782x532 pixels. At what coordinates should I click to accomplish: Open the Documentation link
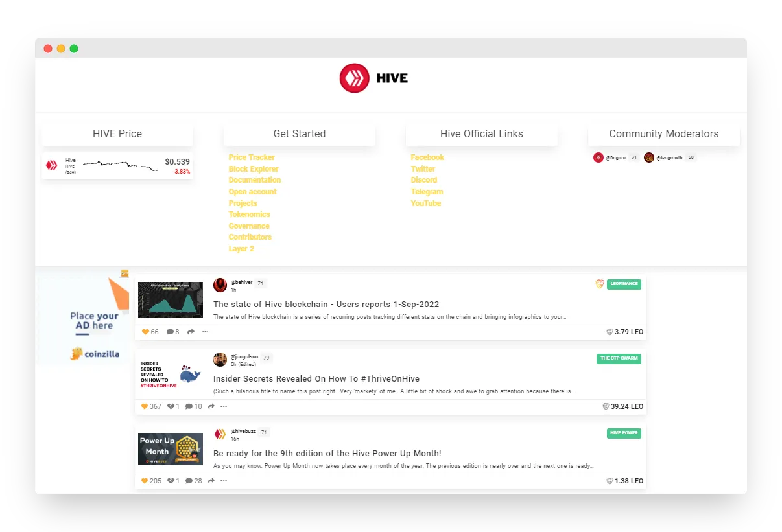(255, 180)
